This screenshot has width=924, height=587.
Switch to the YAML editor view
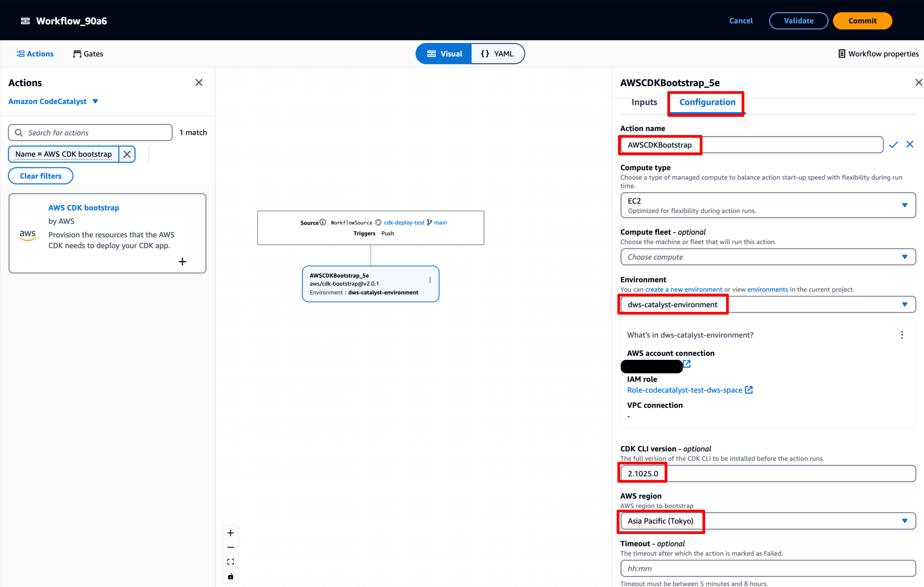[498, 54]
